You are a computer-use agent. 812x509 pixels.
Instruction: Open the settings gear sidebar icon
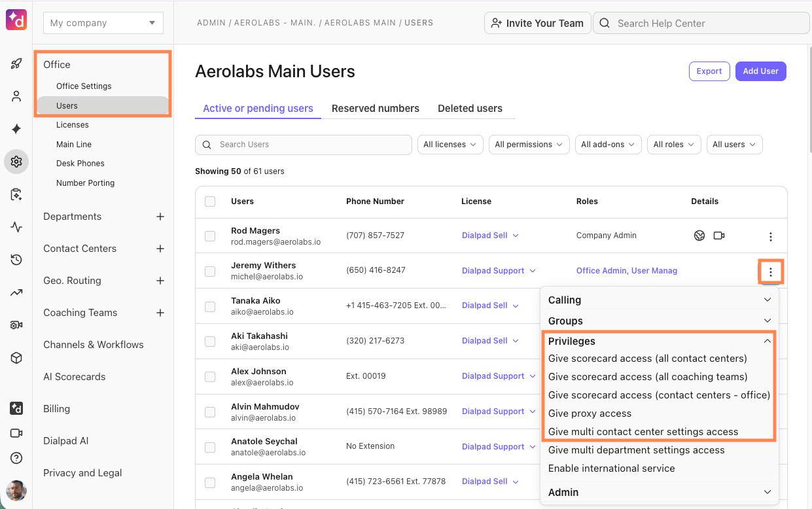point(16,162)
